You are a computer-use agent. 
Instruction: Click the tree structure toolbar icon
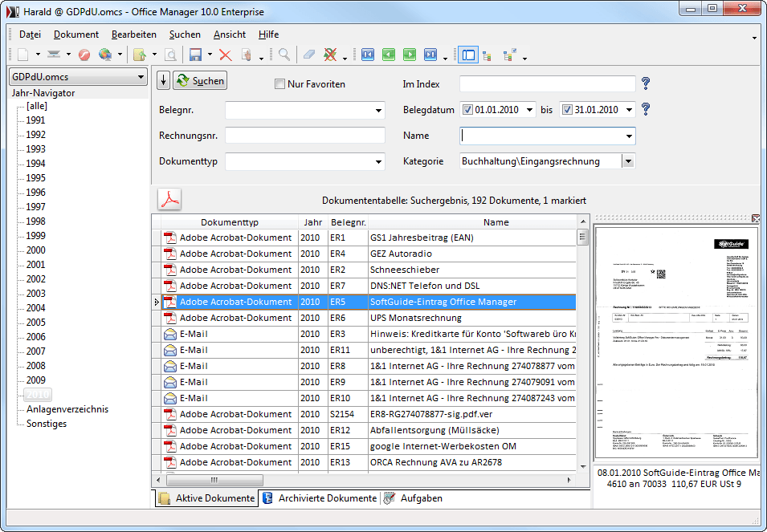488,55
